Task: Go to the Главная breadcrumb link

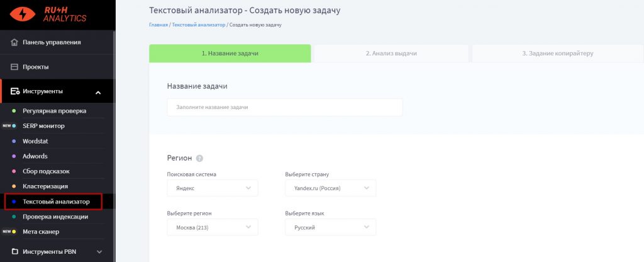Action: tap(158, 25)
